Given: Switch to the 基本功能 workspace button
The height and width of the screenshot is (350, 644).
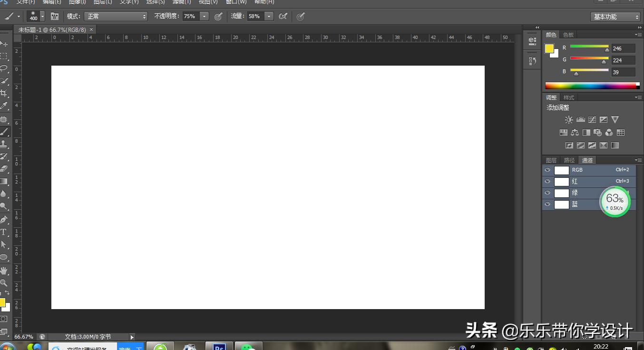Looking at the screenshot, I should point(615,16).
